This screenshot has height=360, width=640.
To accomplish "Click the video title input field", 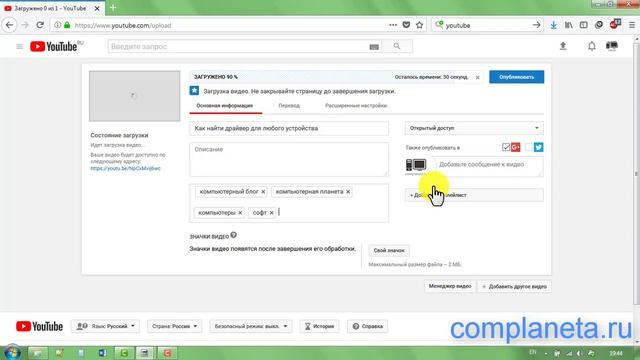I will [289, 128].
